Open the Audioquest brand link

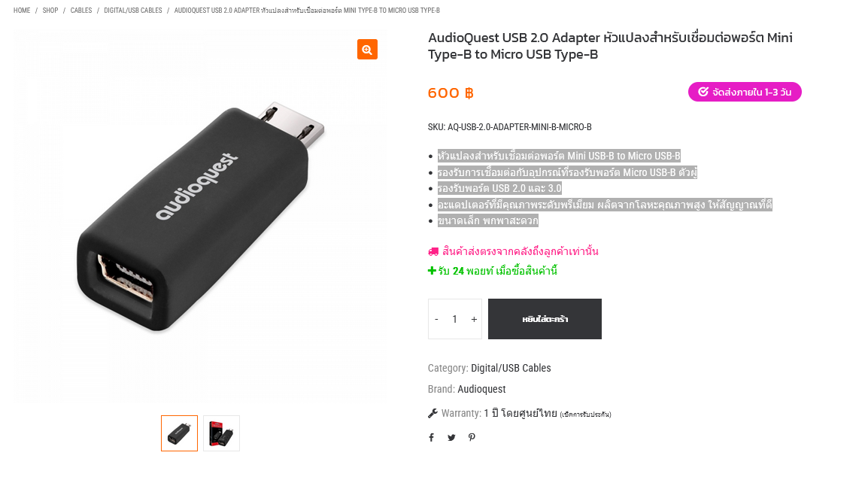tap(481, 389)
